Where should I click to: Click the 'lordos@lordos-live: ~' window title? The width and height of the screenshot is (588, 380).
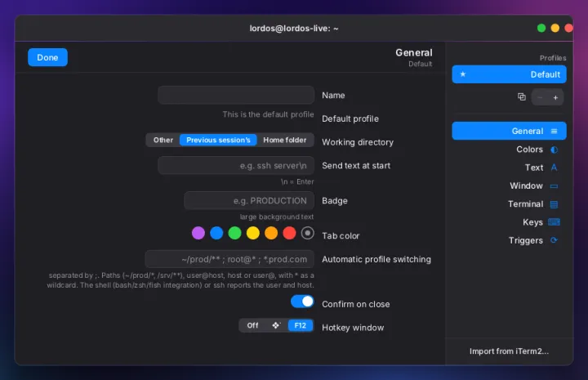coord(294,29)
